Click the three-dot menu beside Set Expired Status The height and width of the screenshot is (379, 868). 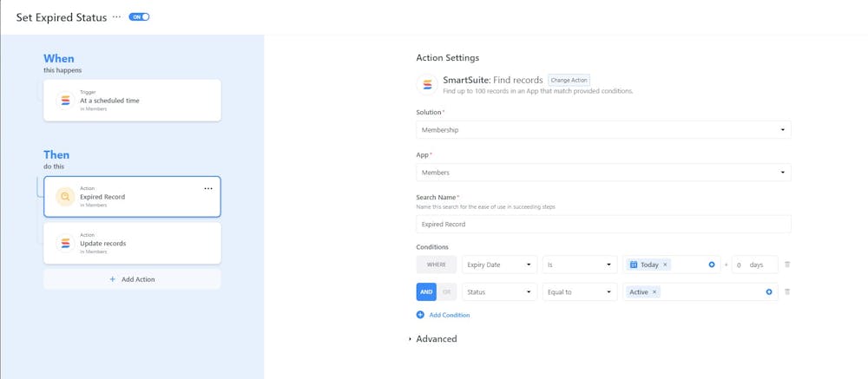pyautogui.click(x=117, y=17)
